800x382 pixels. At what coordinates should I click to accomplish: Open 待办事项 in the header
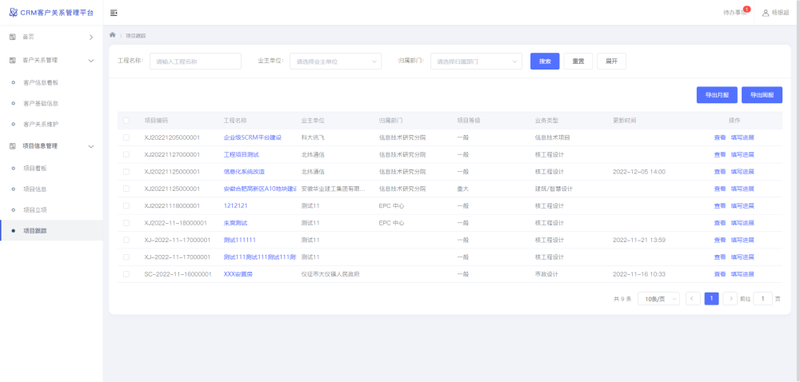[x=735, y=13]
